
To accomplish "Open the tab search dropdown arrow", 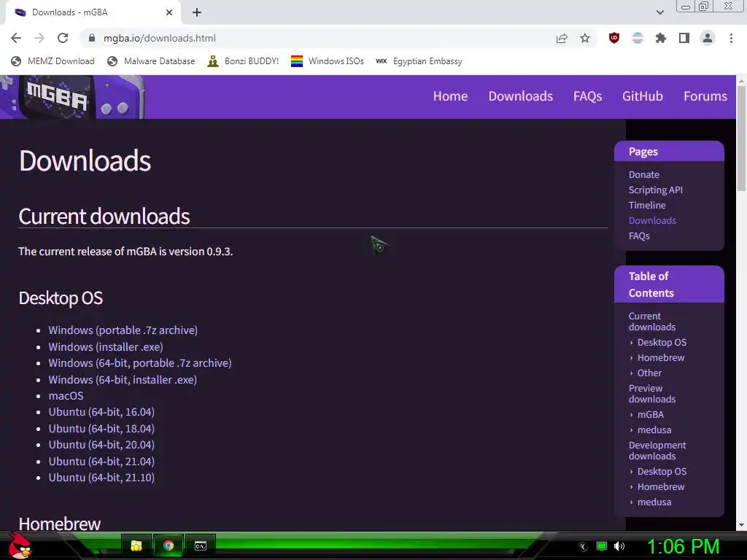I will pos(659,12).
